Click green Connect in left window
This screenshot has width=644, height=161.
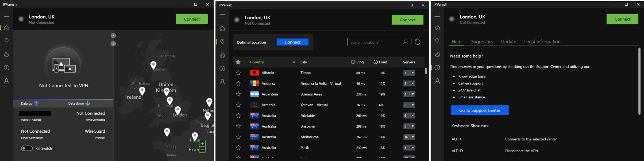coord(192,19)
